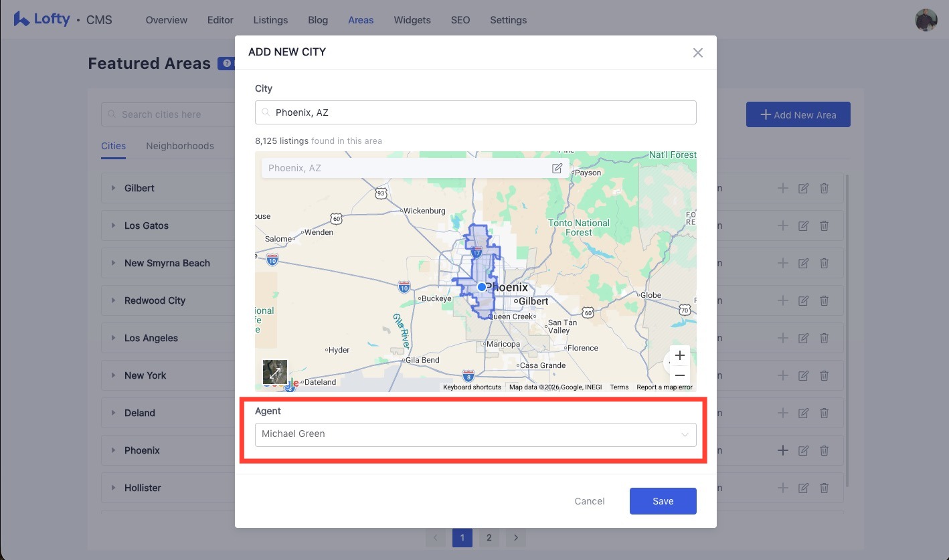Click the edit icon in map search box
Viewport: 949px width, 560px height.
[557, 168]
